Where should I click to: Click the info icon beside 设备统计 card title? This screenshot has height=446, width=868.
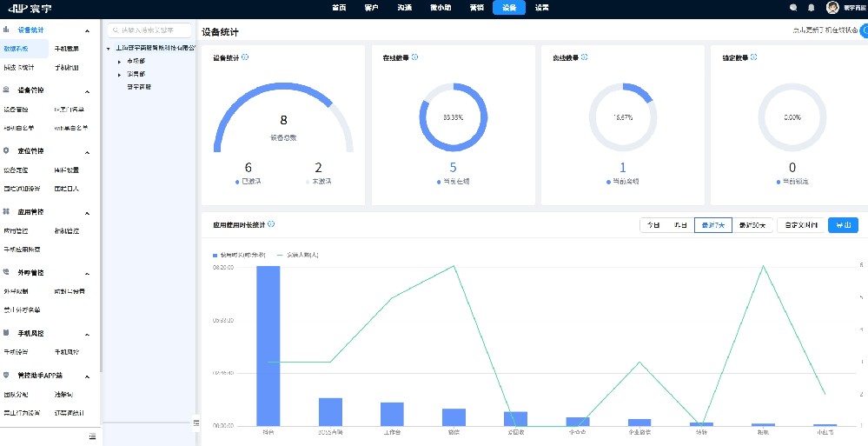(245, 57)
